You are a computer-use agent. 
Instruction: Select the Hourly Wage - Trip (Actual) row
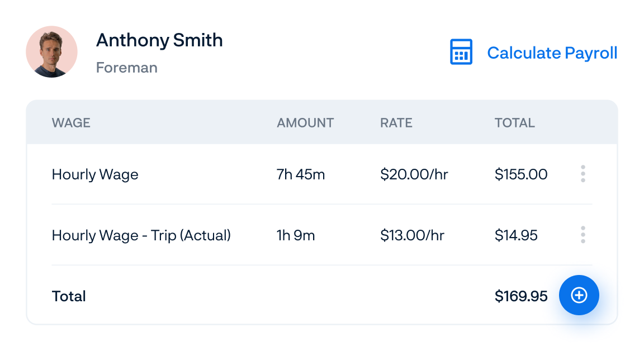[141, 235]
